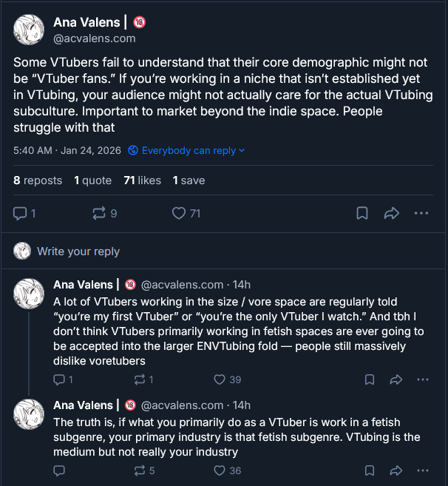The height and width of the screenshot is (486, 448).
Task: Open Ana Valens's avatar in main post
Action: tap(30, 30)
